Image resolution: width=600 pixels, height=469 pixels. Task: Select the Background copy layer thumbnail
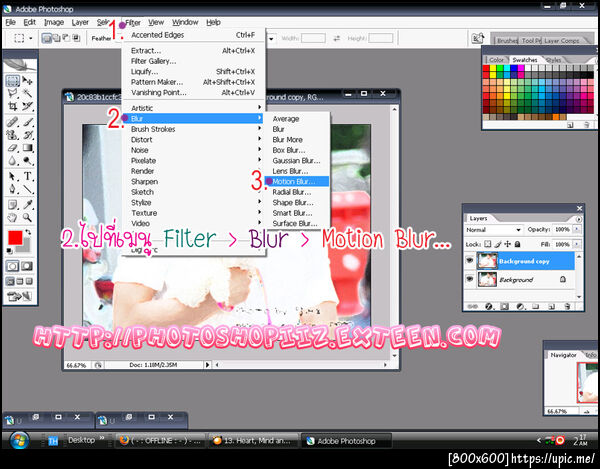tap(487, 261)
